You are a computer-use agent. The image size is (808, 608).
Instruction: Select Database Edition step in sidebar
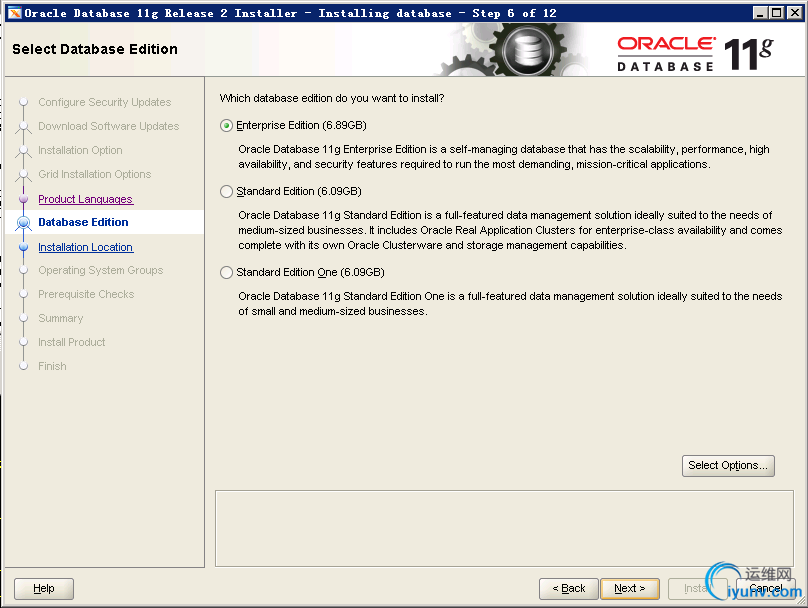click(x=83, y=222)
